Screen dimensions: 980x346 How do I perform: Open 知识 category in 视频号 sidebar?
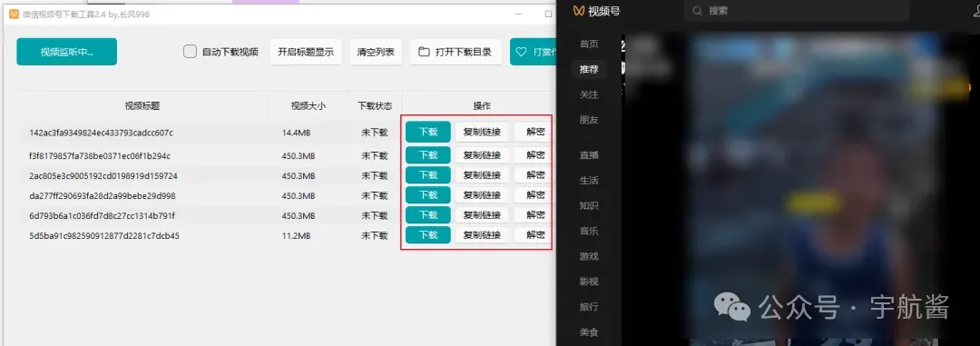coord(589,205)
